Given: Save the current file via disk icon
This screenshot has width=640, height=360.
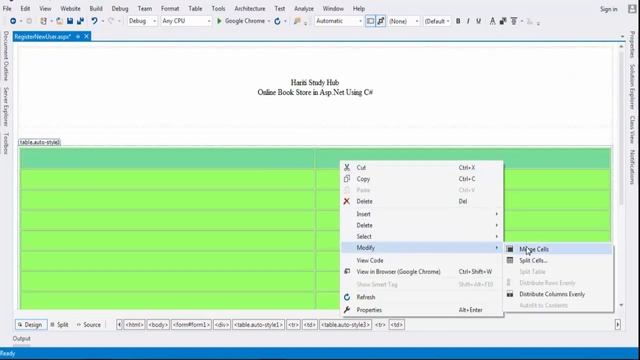Looking at the screenshot, I should [x=70, y=21].
